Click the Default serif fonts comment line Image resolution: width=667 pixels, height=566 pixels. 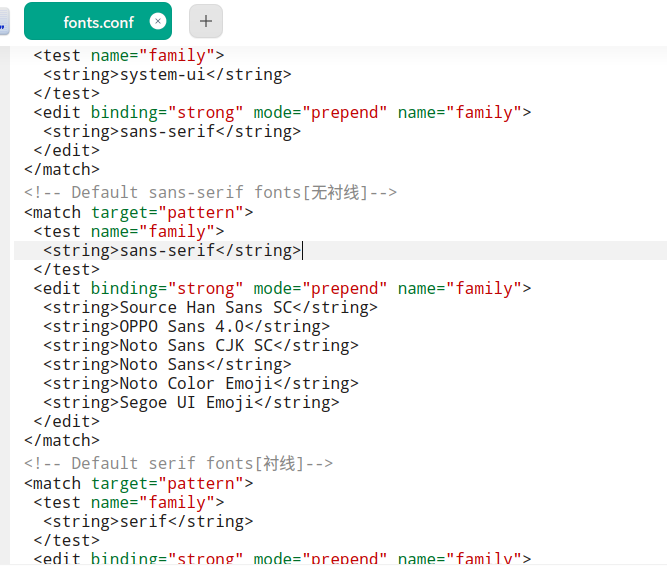(179, 464)
